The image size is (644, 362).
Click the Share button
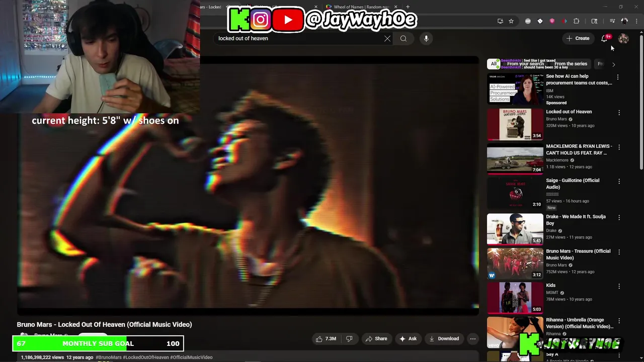(376, 339)
